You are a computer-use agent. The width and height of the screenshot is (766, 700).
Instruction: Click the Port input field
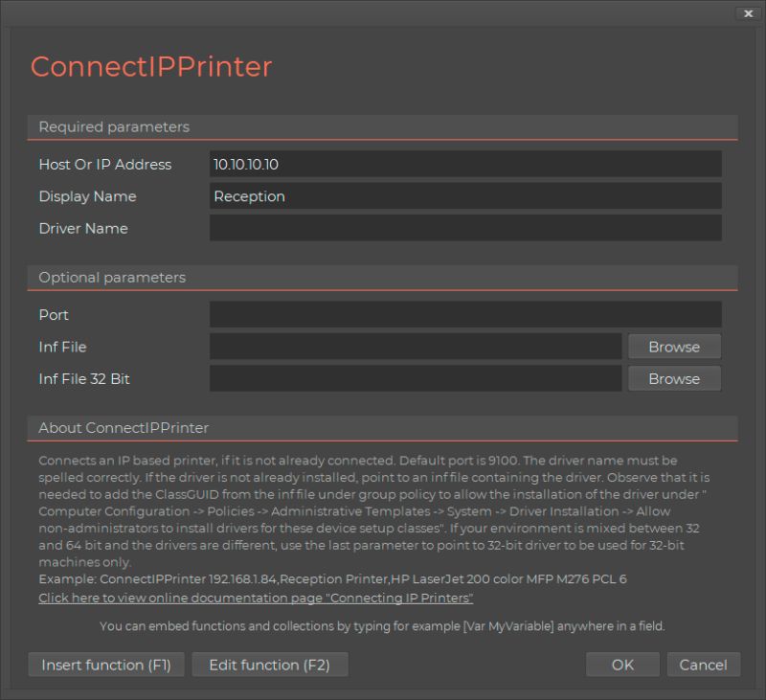coord(464,314)
